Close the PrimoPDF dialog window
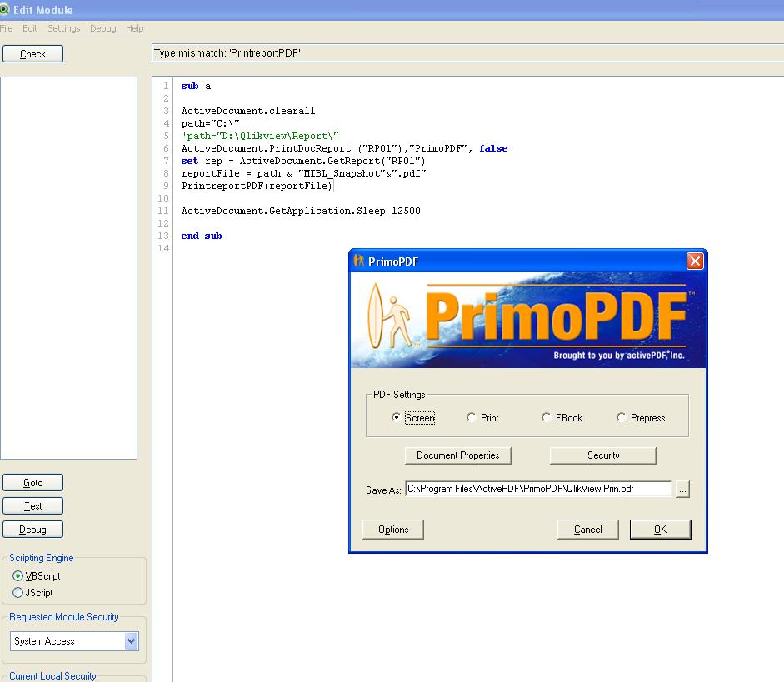 (x=695, y=261)
